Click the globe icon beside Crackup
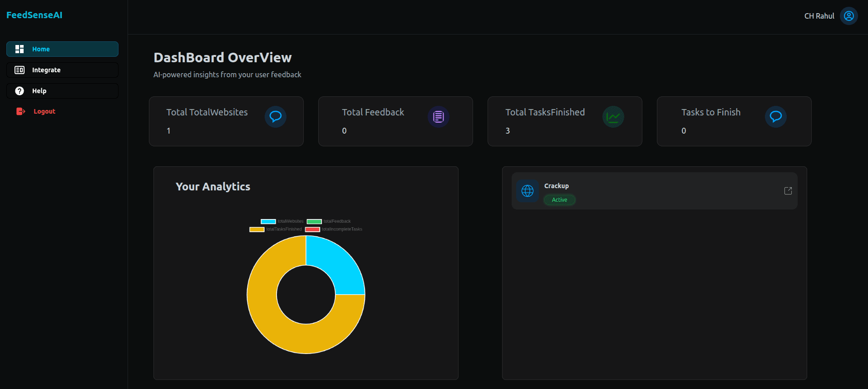 [527, 191]
